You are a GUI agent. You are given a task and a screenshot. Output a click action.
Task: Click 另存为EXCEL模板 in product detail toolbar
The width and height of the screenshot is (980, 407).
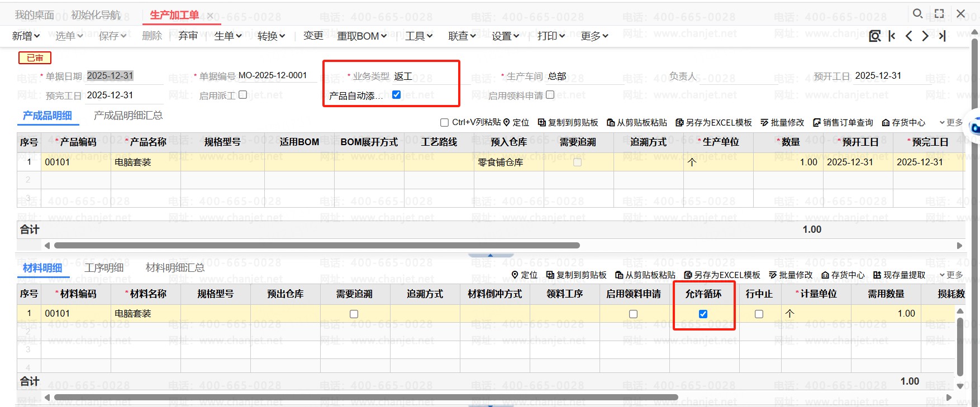tap(713, 122)
